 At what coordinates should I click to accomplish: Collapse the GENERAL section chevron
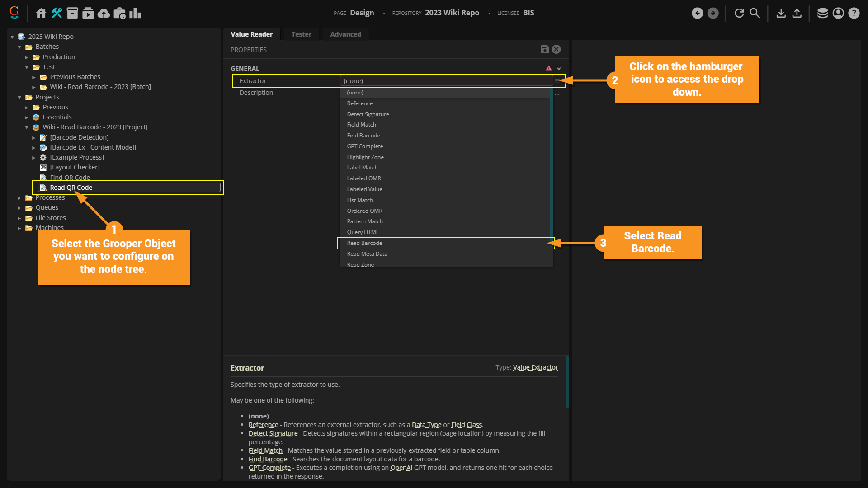(559, 69)
